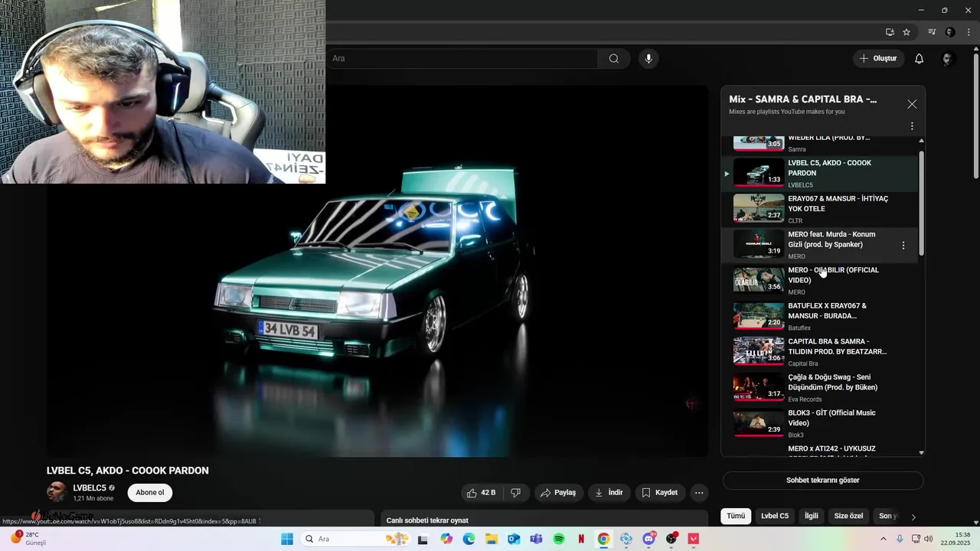Play BATUFLEX X ERAY067 BURADA track
980x551 pixels.
point(818,316)
